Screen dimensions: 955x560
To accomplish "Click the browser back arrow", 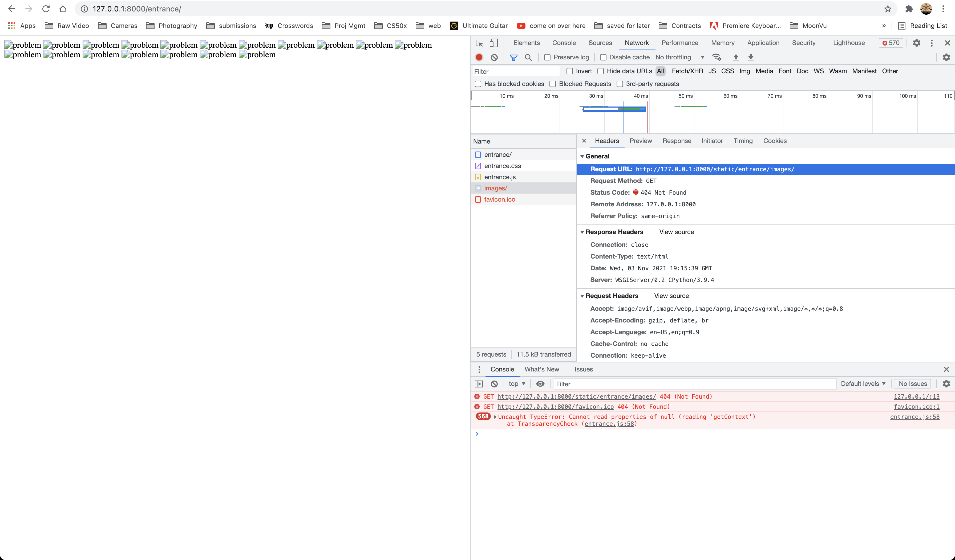I will [11, 9].
